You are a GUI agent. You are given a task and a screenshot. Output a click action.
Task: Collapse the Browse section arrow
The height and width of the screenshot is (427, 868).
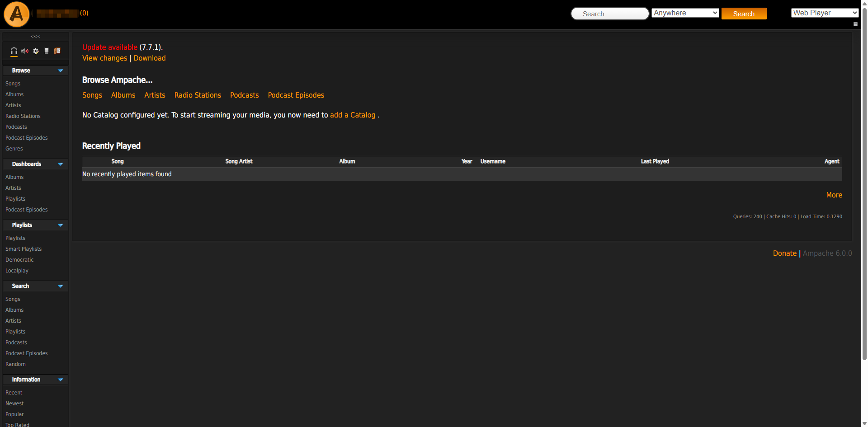pos(61,71)
